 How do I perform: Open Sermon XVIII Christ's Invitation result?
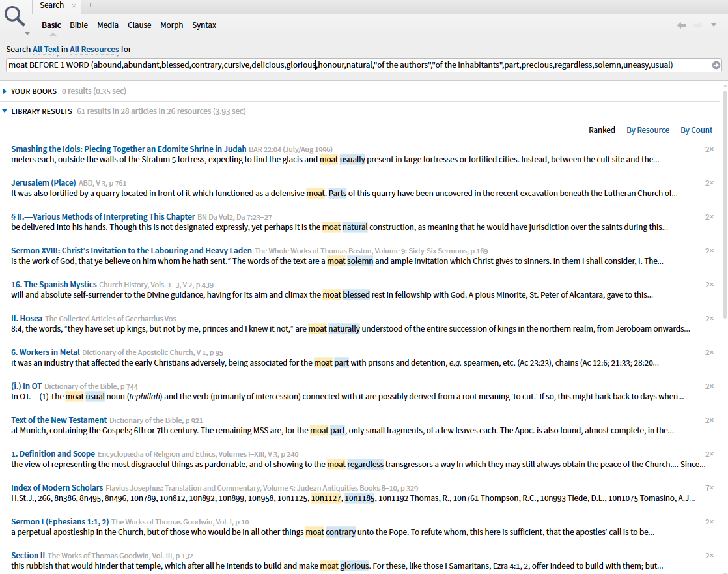[132, 250]
